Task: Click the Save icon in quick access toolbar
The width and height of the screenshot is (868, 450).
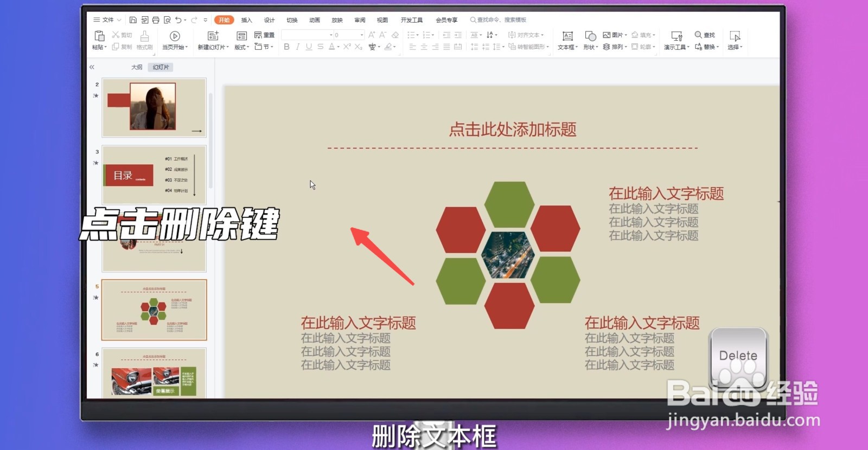Action: click(133, 20)
